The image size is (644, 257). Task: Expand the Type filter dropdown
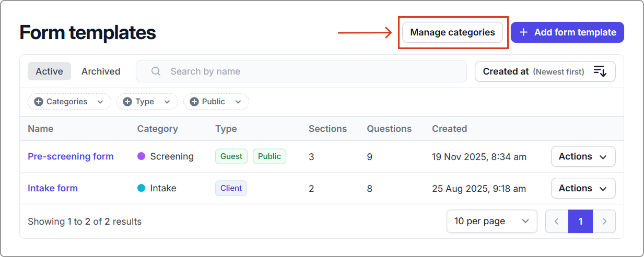pos(147,102)
